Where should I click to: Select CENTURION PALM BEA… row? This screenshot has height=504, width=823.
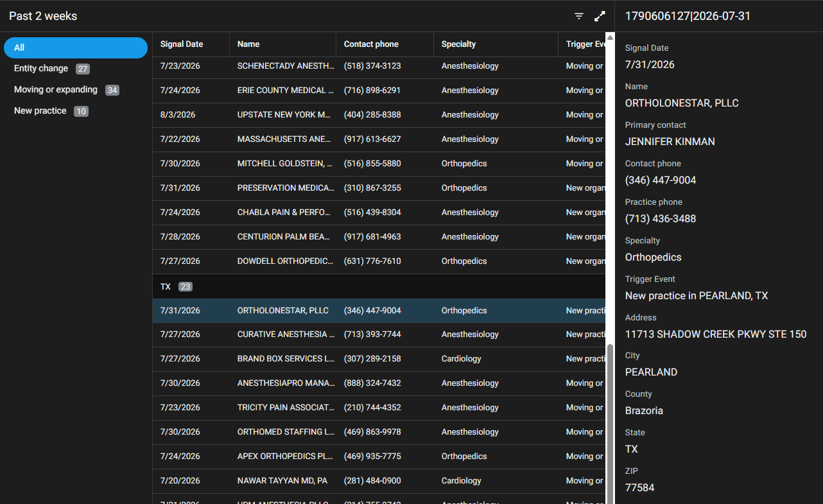[x=379, y=237]
